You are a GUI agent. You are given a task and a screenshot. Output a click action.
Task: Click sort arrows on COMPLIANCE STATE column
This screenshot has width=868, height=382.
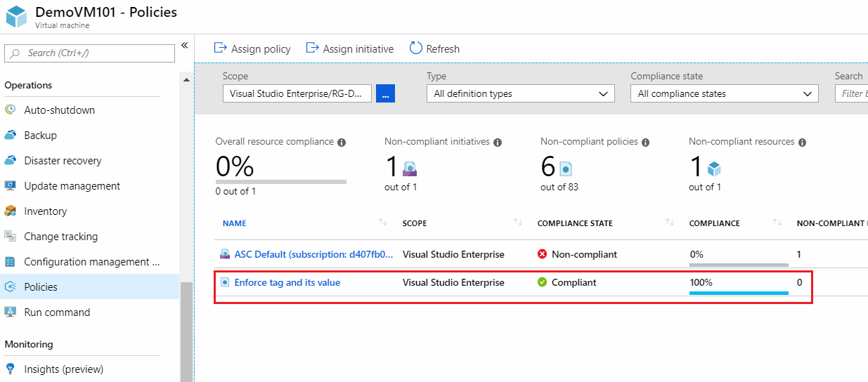pos(670,223)
